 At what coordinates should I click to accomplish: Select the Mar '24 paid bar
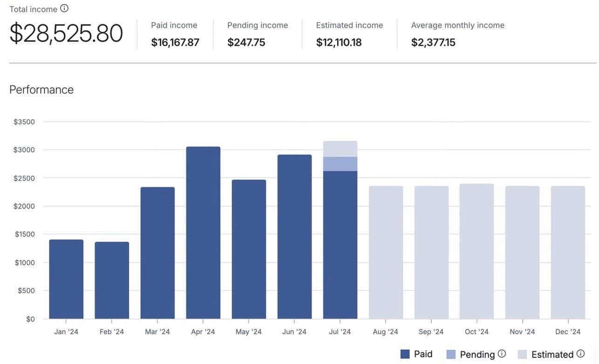(x=157, y=253)
